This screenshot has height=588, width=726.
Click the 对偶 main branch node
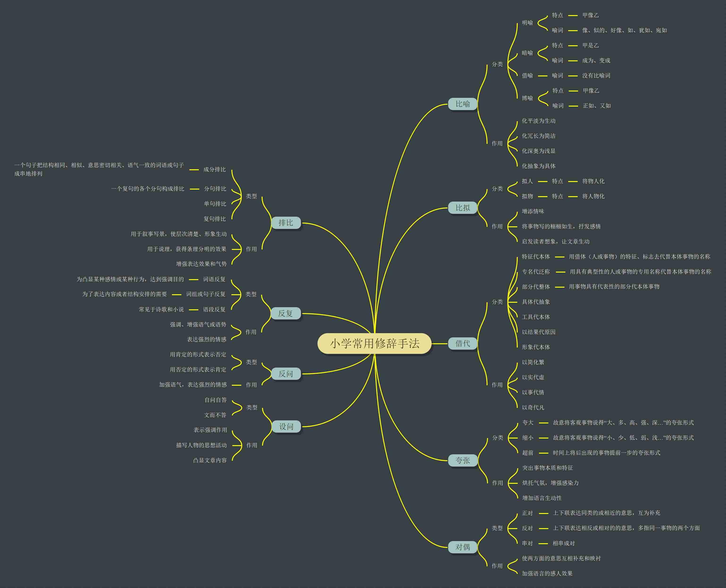point(463,547)
